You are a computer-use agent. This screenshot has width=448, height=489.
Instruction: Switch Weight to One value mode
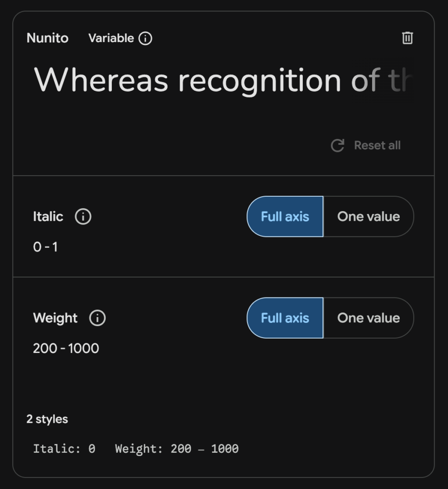click(369, 318)
